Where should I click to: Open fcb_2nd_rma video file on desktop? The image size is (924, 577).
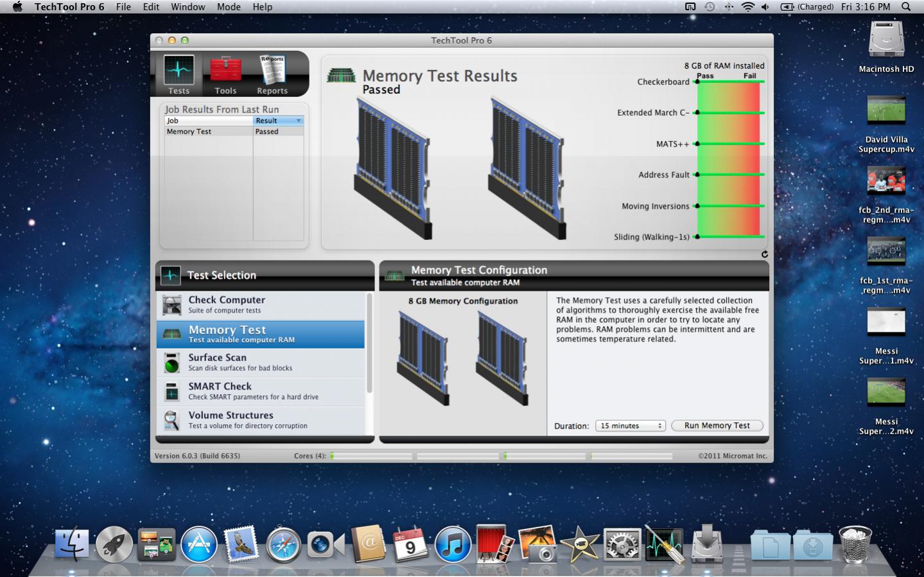(886, 195)
